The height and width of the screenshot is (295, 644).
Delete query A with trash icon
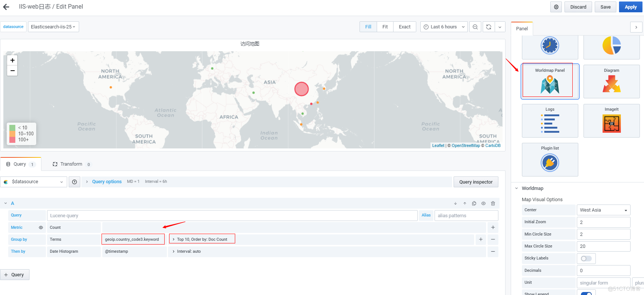point(493,203)
